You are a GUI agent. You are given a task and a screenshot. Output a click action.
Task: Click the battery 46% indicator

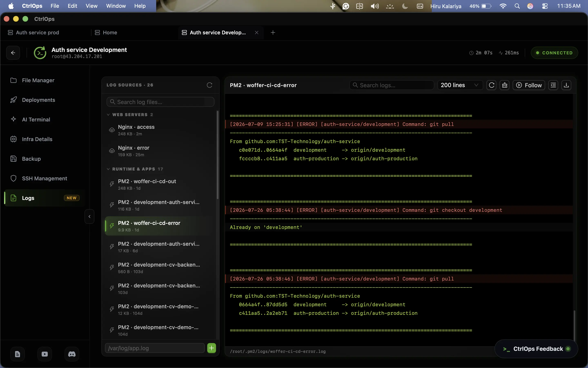[x=480, y=6]
